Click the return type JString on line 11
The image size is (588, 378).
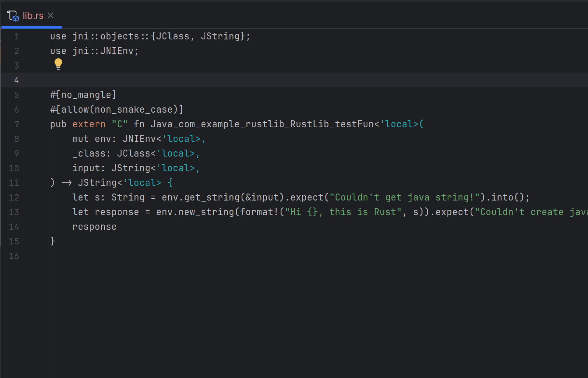(x=97, y=183)
